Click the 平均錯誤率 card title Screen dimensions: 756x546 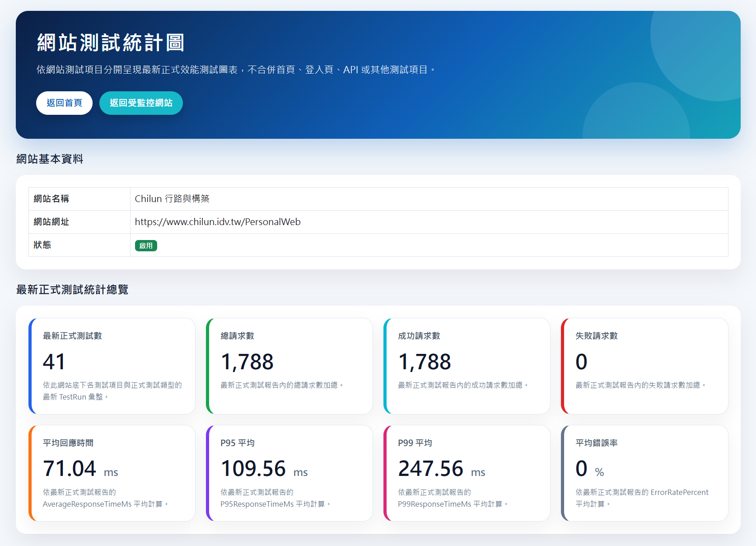[x=597, y=443]
